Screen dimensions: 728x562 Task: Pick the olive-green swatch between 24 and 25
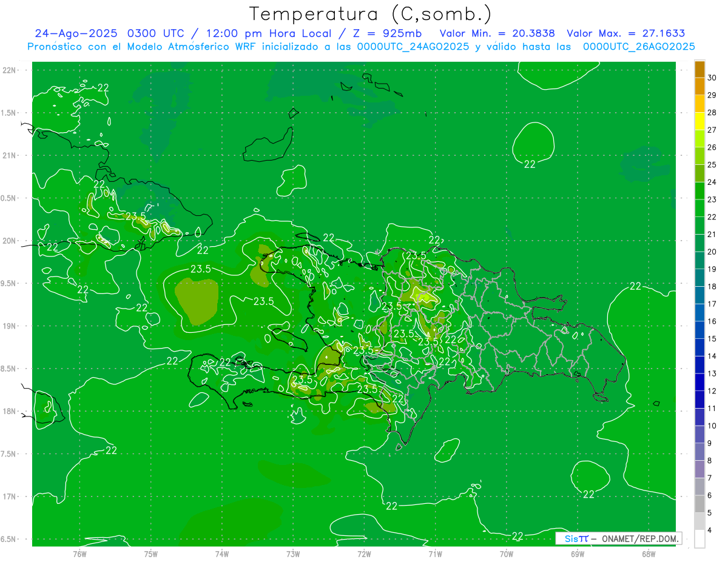click(699, 173)
